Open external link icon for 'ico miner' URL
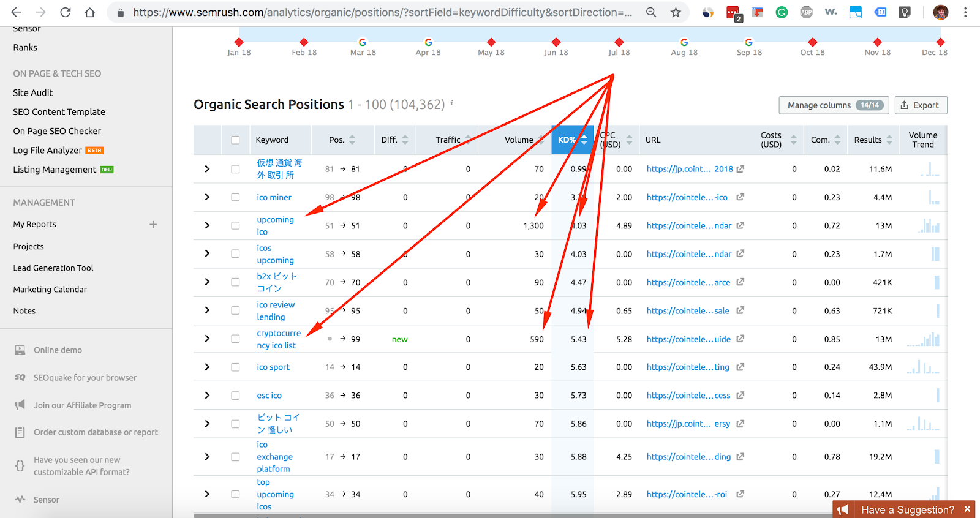This screenshot has height=518, width=980. [740, 197]
